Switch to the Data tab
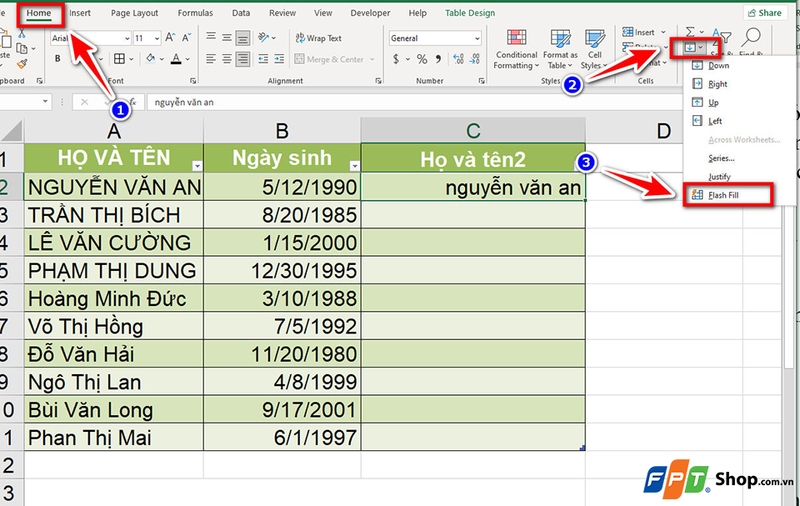The width and height of the screenshot is (800, 506). click(x=241, y=13)
